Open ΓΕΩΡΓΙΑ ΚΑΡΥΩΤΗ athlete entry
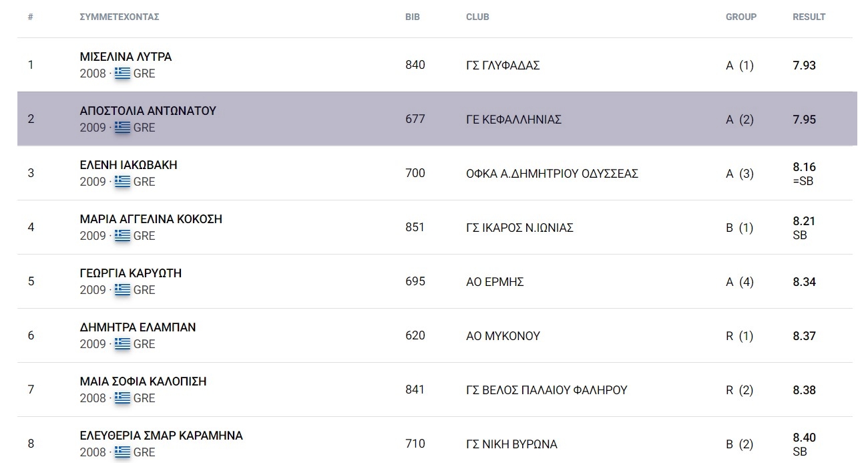This screenshot has width=868, height=463. coord(130,273)
